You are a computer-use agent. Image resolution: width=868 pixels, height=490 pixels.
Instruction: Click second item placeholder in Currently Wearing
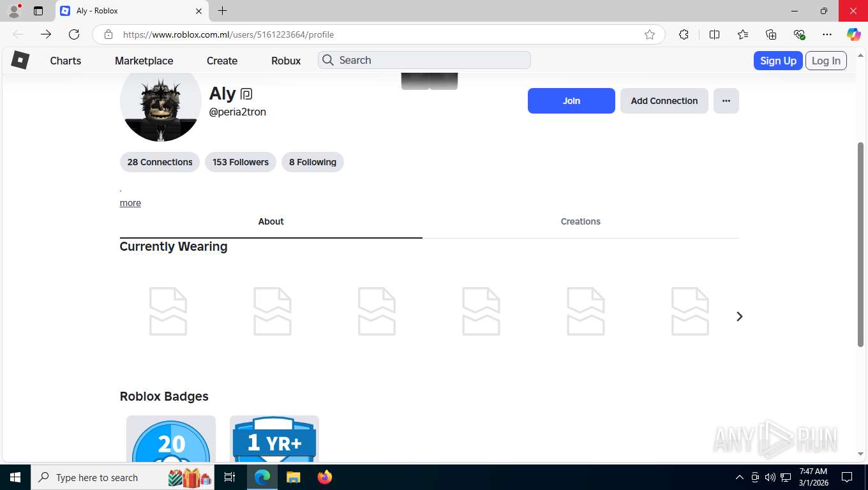coord(273,311)
